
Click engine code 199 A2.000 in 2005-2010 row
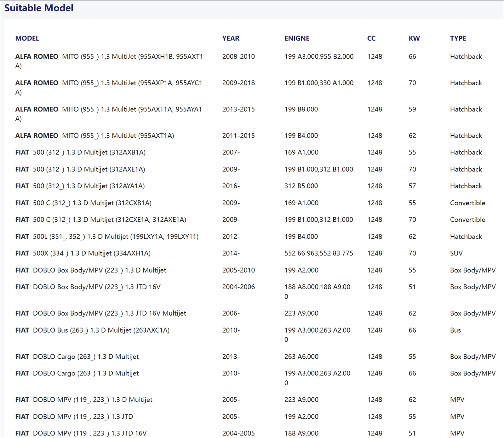pos(301,271)
